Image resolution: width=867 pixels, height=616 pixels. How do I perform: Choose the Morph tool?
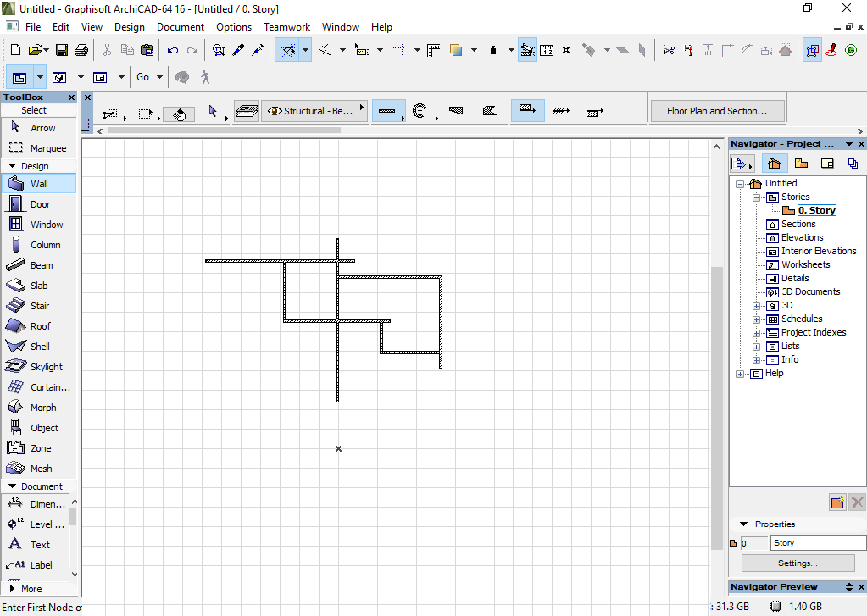(42, 408)
